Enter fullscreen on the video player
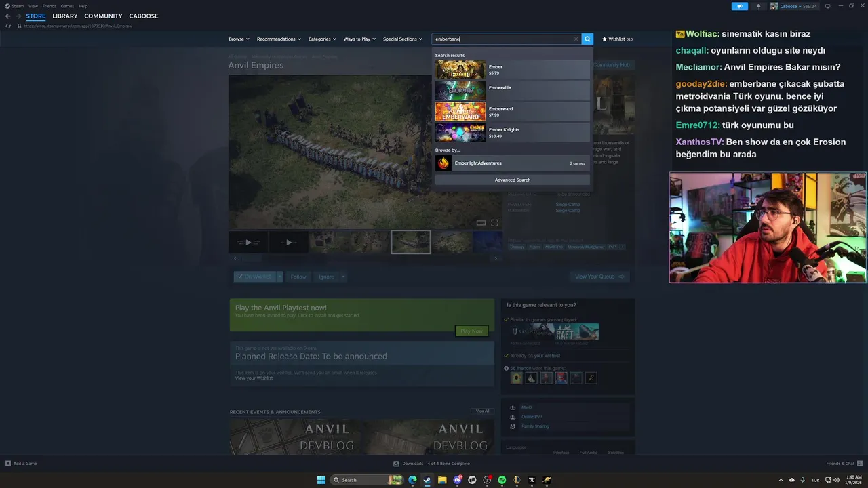 point(494,223)
